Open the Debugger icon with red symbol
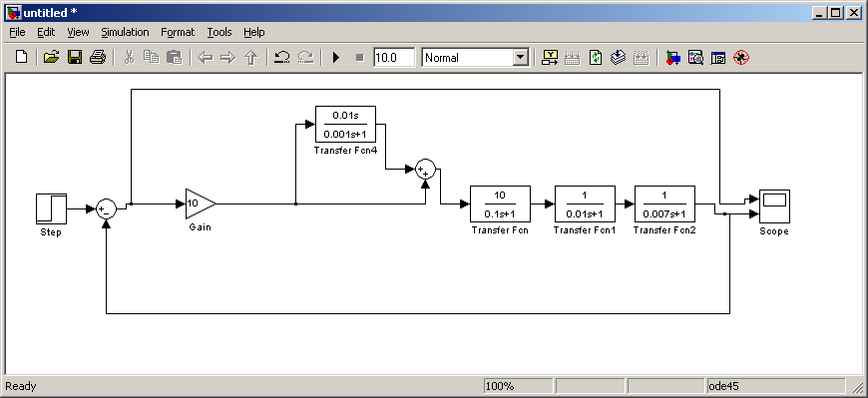Viewport: 868px width, 398px height. (741, 57)
